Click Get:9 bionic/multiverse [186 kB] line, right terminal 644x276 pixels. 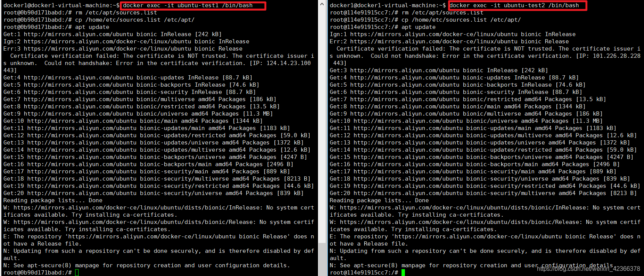(x=466, y=114)
